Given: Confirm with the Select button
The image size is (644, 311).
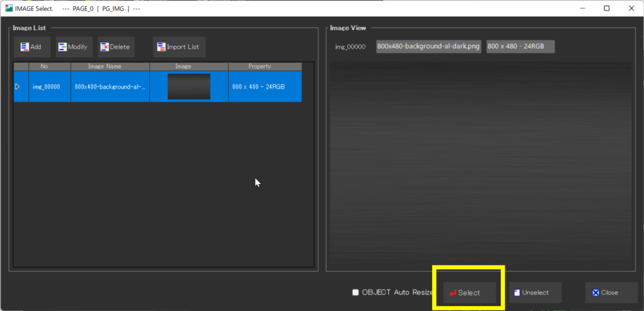Looking at the screenshot, I should (x=469, y=293).
